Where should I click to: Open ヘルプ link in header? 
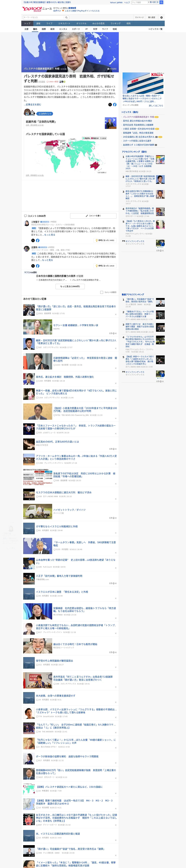point(127,2)
